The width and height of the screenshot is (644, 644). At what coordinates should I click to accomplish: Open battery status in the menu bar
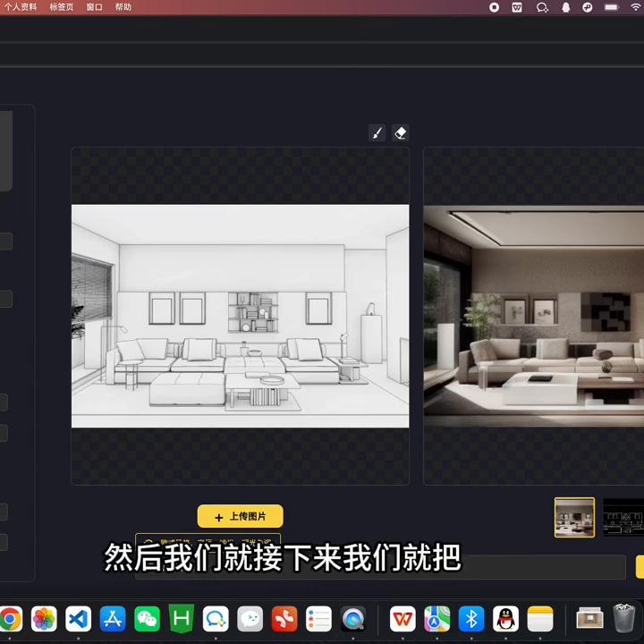(612, 7)
